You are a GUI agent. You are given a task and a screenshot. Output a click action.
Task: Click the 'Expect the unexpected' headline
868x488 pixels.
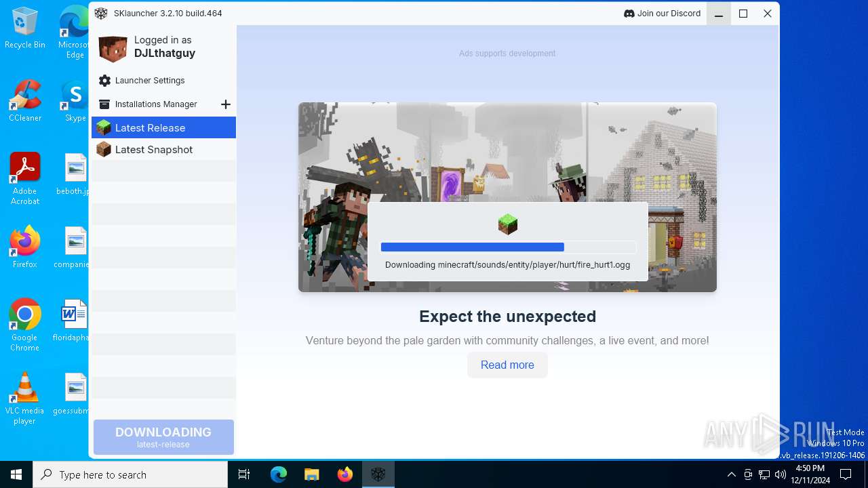coord(507,317)
